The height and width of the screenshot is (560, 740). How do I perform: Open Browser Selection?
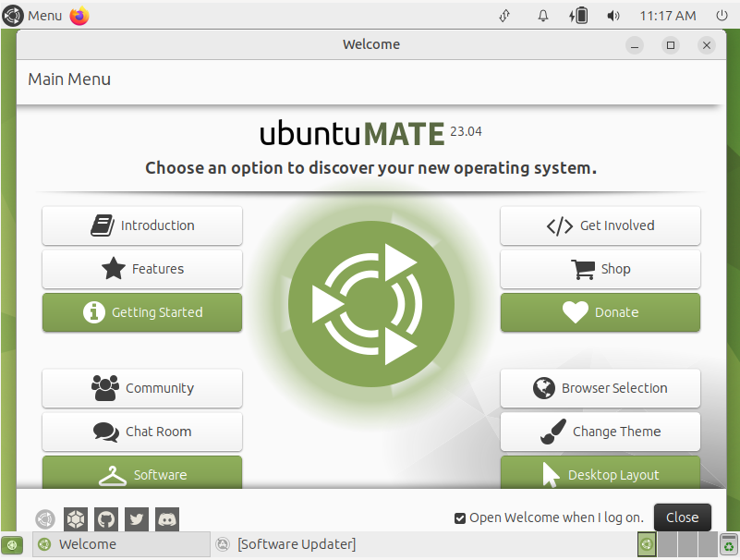[600, 388]
